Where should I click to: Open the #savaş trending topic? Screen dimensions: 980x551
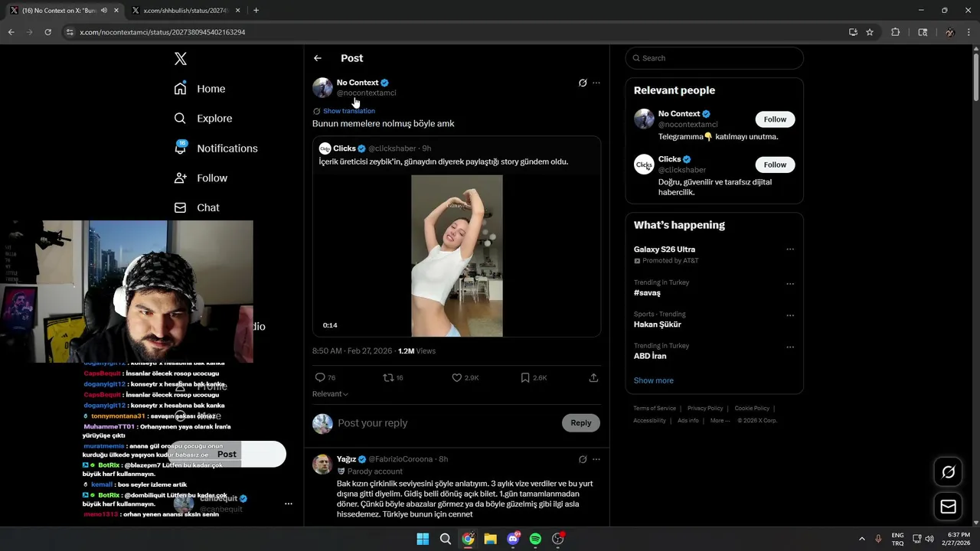click(647, 293)
